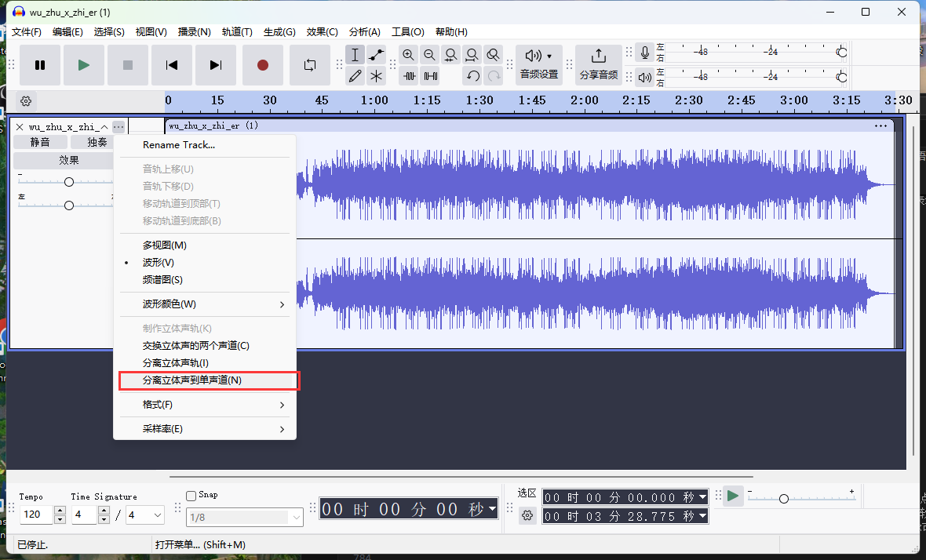The height and width of the screenshot is (560, 926).
Task: Toggle the Loop playback button
Action: pos(309,65)
